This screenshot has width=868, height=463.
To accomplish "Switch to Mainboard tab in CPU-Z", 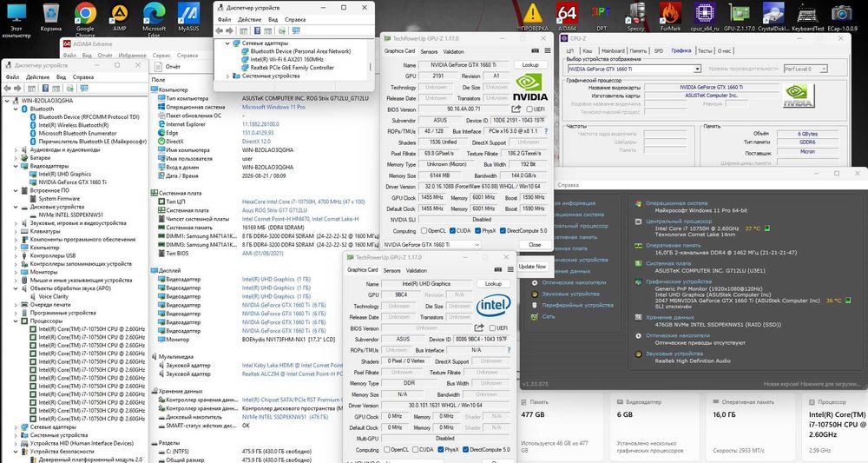I will (x=613, y=50).
